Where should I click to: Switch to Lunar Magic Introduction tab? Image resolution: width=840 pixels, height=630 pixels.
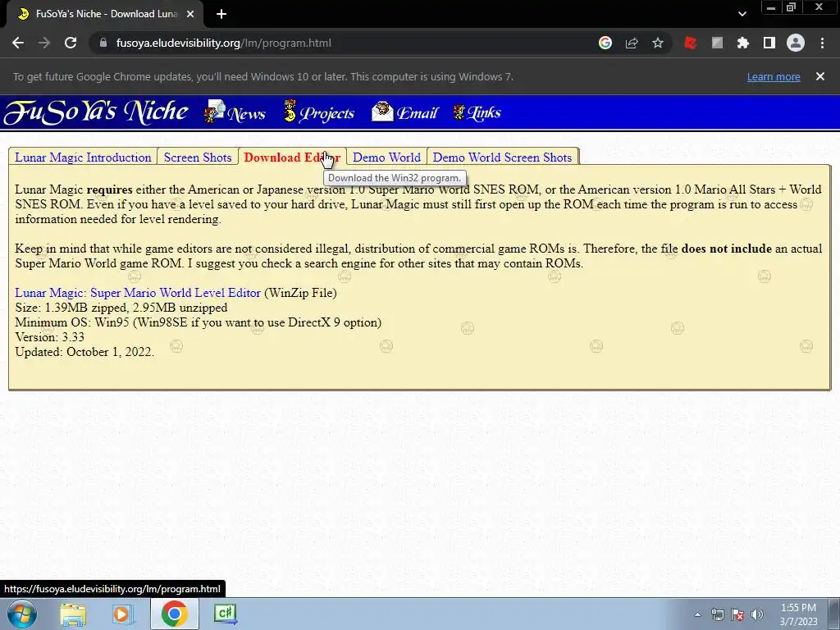tap(83, 157)
